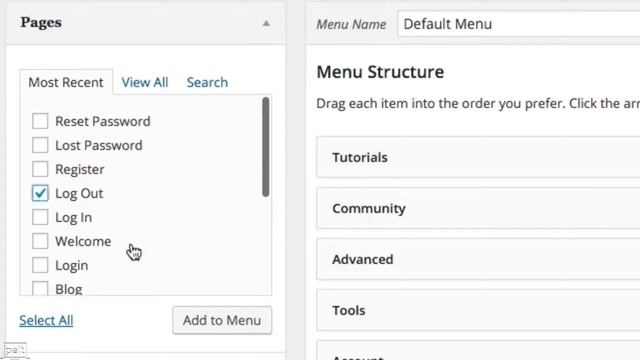This screenshot has height=360, width=640.
Task: Click the Menu Name input field
Action: pos(519,24)
